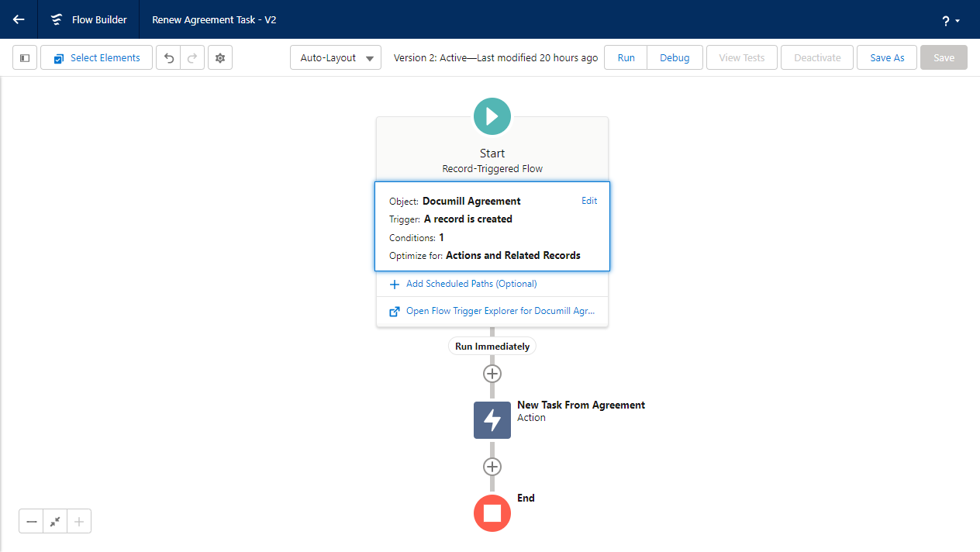Click the plus node below Run Immediately
980x552 pixels.
(x=492, y=373)
